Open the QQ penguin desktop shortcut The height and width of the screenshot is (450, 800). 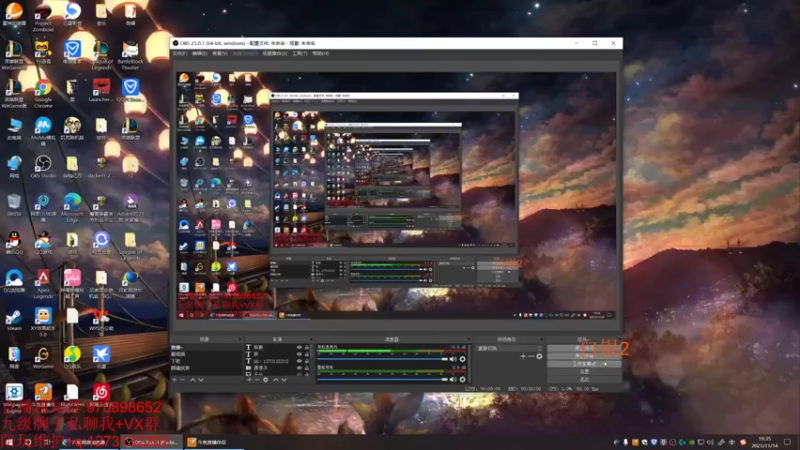click(x=14, y=243)
